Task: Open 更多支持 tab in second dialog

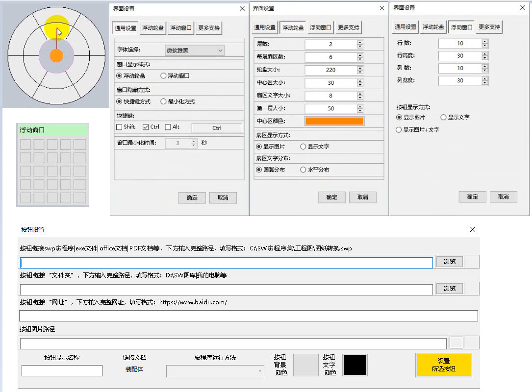Action: tap(349, 27)
